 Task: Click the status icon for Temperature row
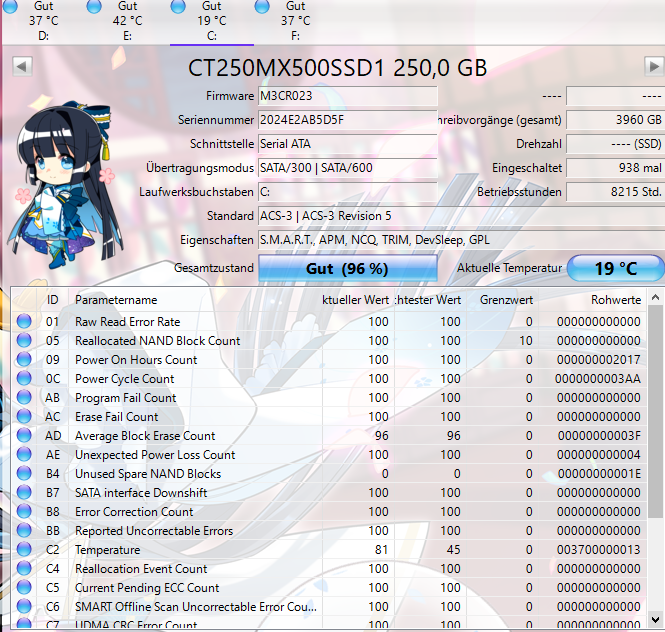[24, 549]
